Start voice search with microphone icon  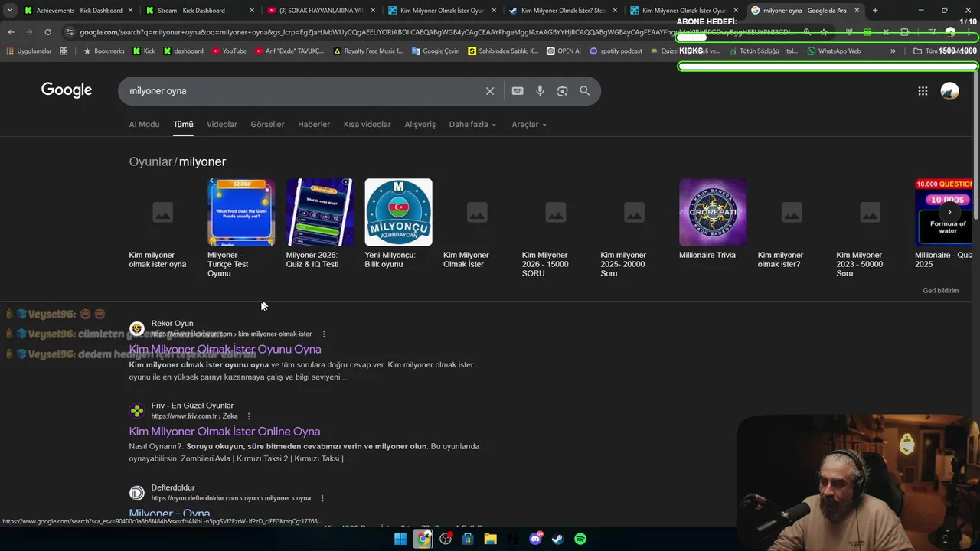[x=540, y=91]
